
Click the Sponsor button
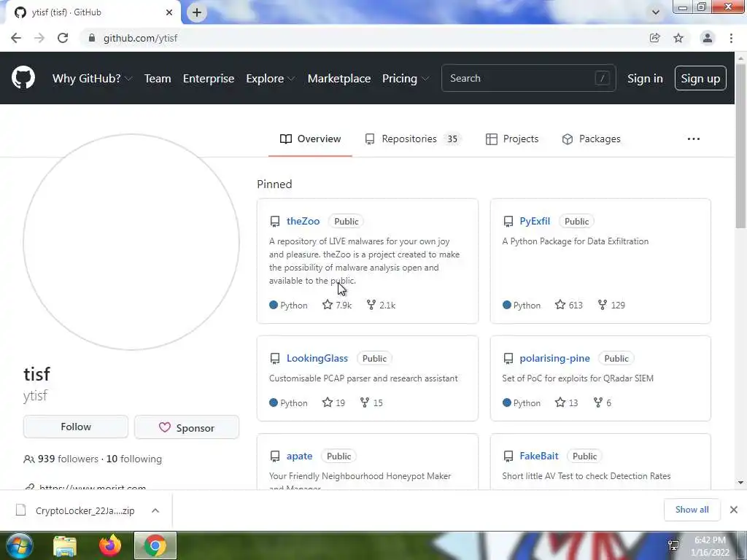click(187, 427)
